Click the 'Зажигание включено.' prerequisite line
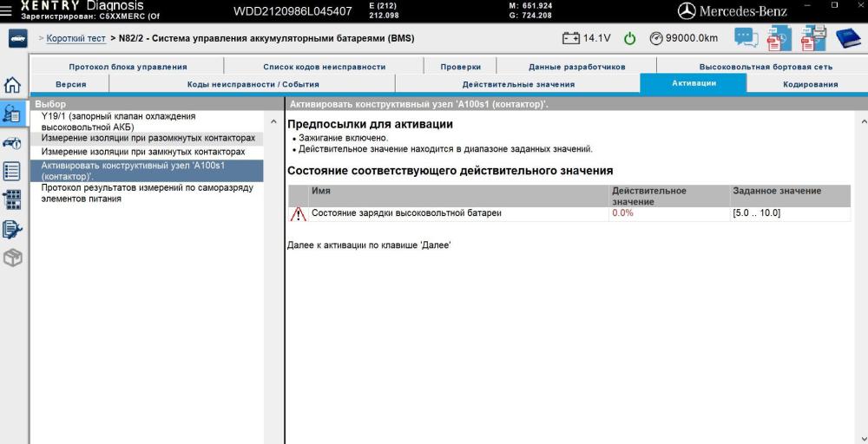 (343, 138)
